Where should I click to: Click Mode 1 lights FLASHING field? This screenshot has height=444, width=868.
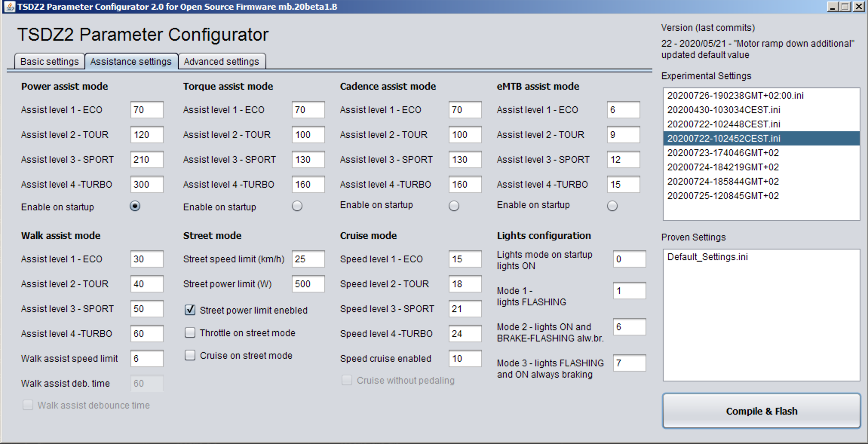(630, 291)
